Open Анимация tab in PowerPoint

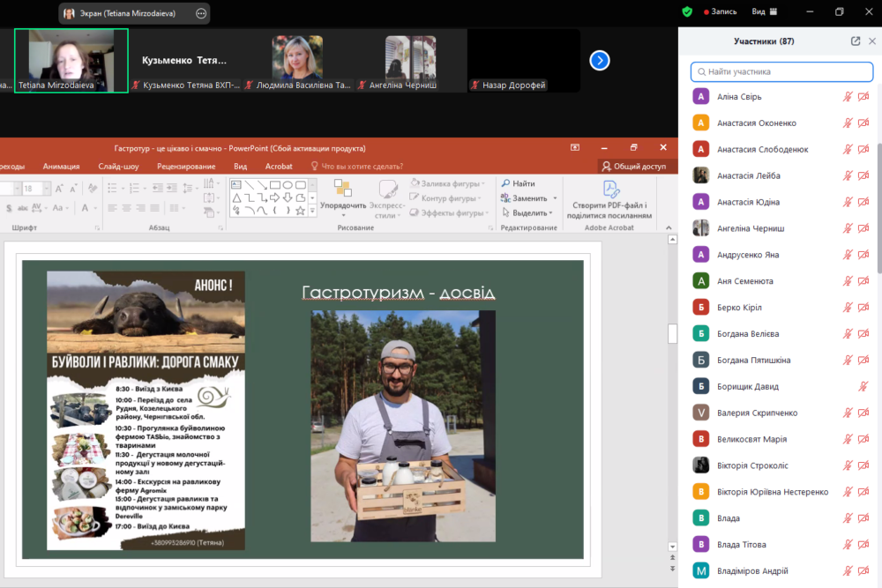tap(62, 167)
